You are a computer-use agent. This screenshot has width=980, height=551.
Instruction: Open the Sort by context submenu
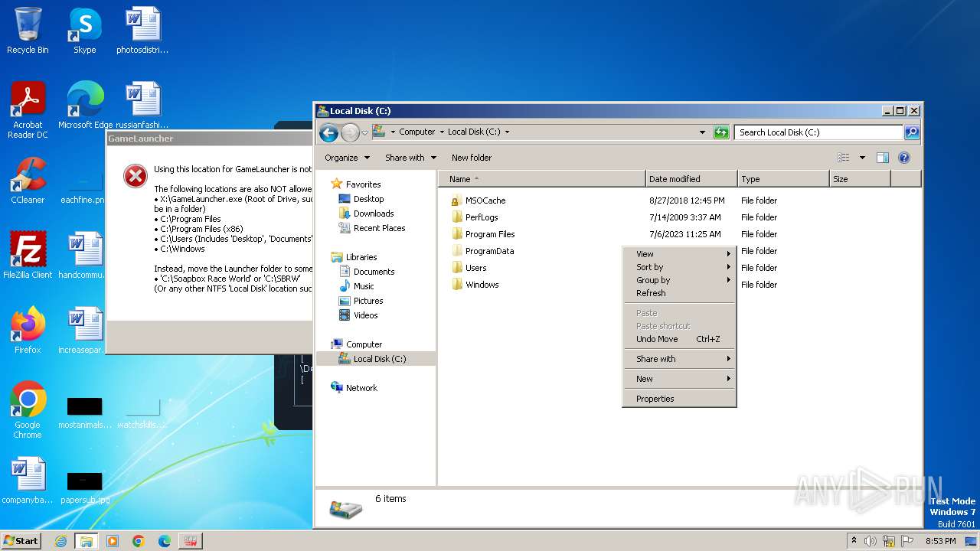[679, 267]
